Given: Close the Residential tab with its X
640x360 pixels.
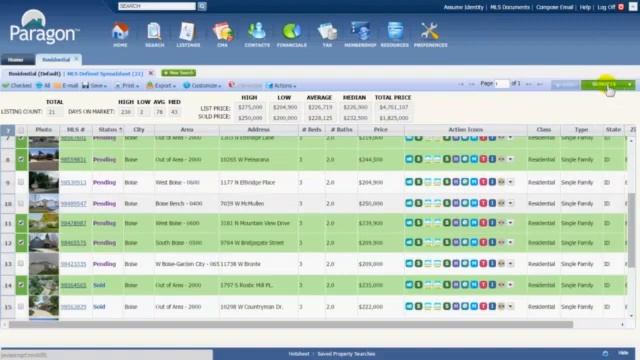Looking at the screenshot, I should click(76, 59).
